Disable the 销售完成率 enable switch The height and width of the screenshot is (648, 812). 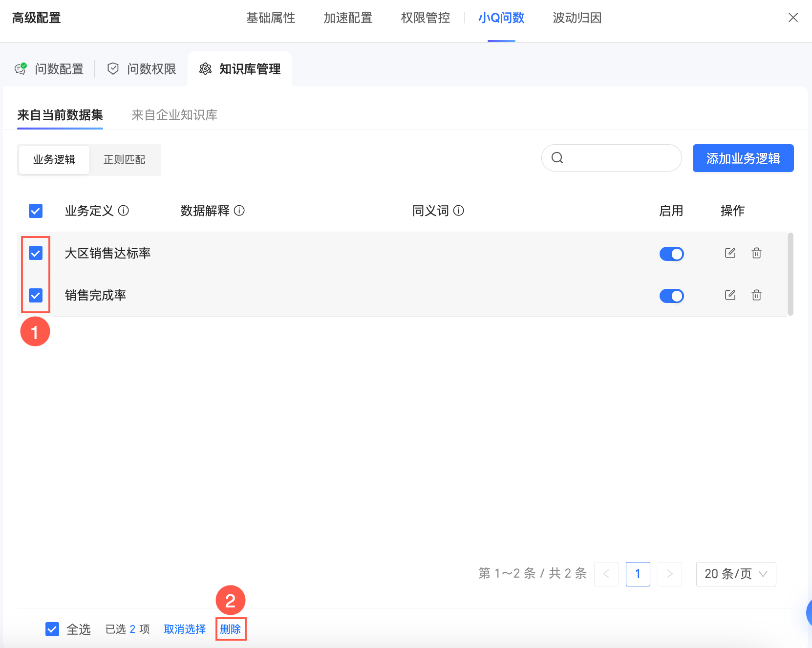tap(671, 296)
